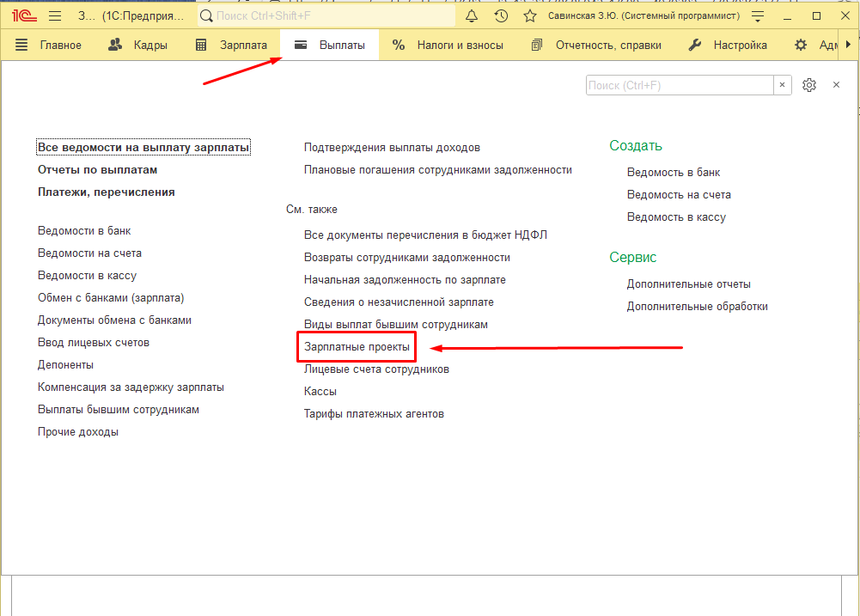Open Виды выплат бывшим сотрудникам
The width and height of the screenshot is (860, 616).
click(396, 325)
